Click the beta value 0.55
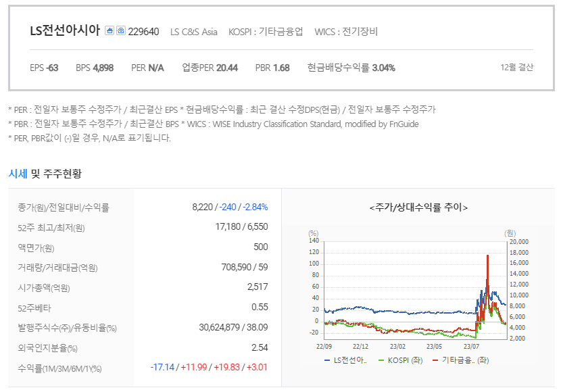The width and height of the screenshot is (561, 392). click(x=260, y=308)
